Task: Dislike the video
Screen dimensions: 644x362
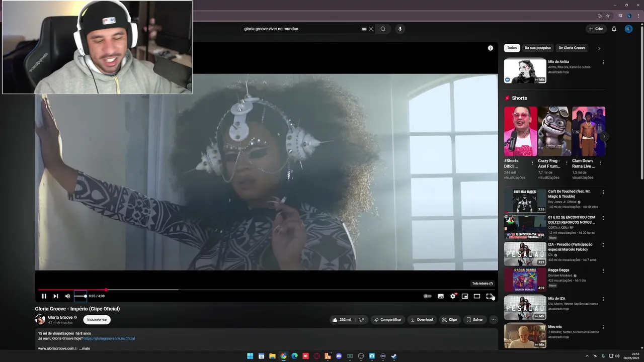Action: (x=361, y=320)
